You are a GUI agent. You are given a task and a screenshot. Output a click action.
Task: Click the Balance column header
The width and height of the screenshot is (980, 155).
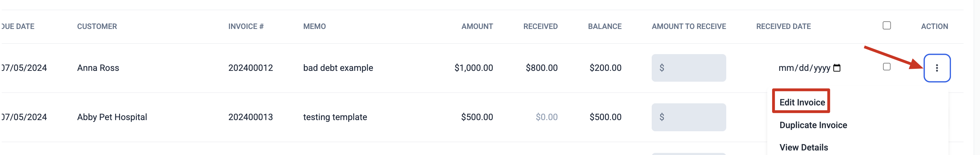pos(604,26)
